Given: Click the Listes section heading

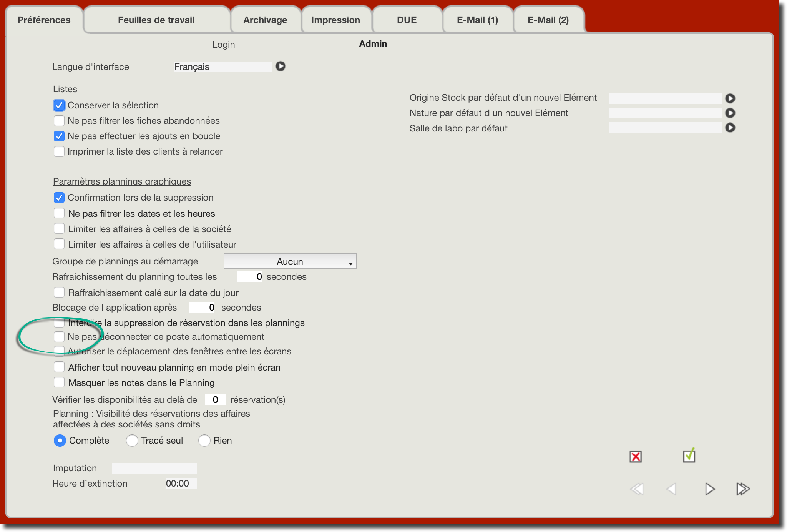Looking at the screenshot, I should (x=65, y=89).
